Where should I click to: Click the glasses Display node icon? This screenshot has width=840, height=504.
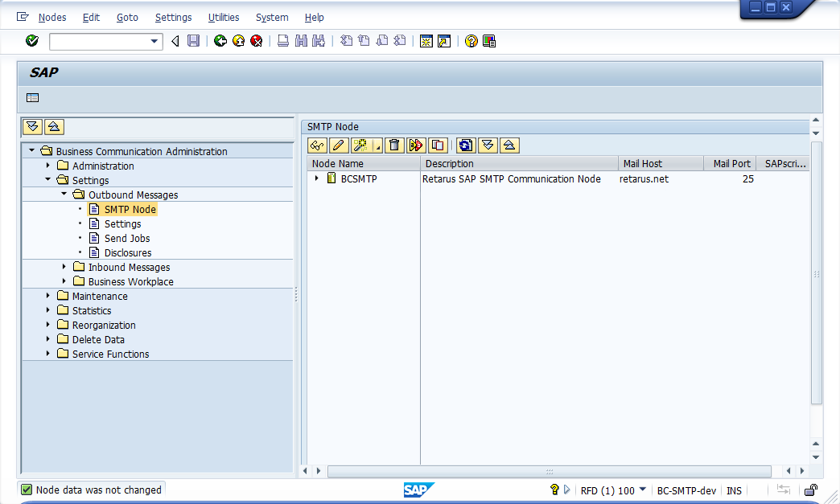(x=317, y=145)
